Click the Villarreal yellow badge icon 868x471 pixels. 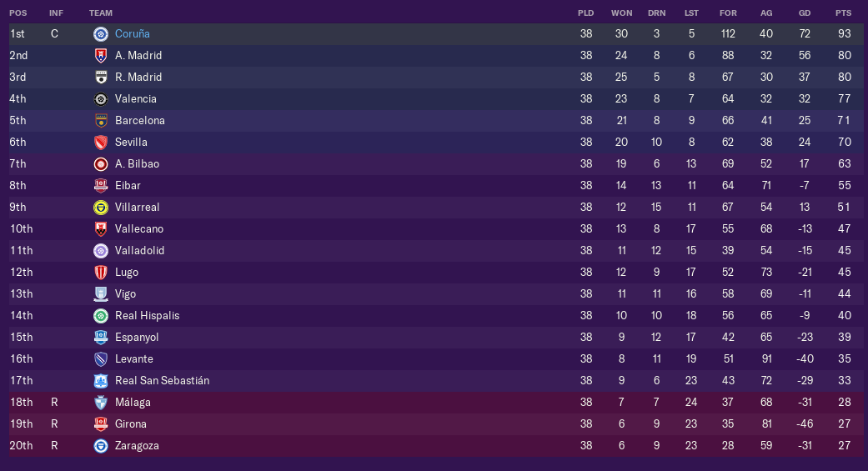[x=101, y=208]
